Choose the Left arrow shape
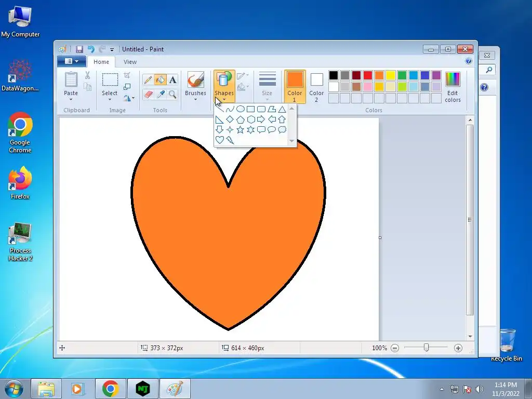Image resolution: width=532 pixels, height=399 pixels. coord(272,119)
